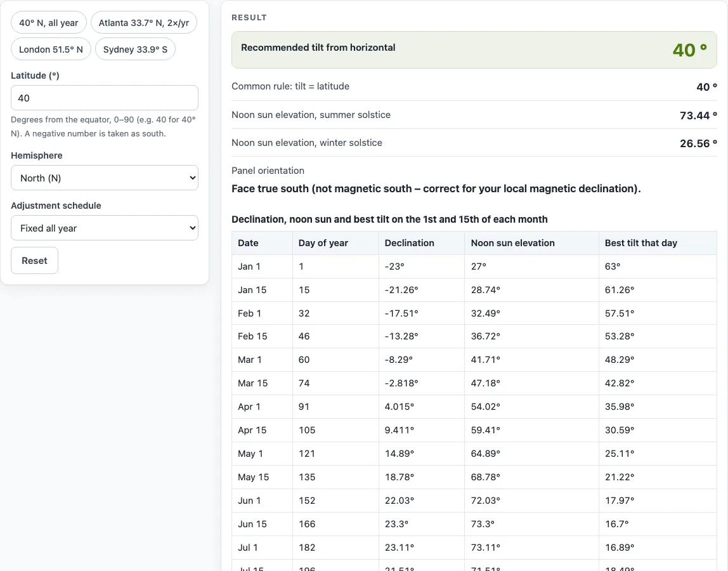Click the Latitude helper text below the input
The height and width of the screenshot is (571, 728).
103,126
